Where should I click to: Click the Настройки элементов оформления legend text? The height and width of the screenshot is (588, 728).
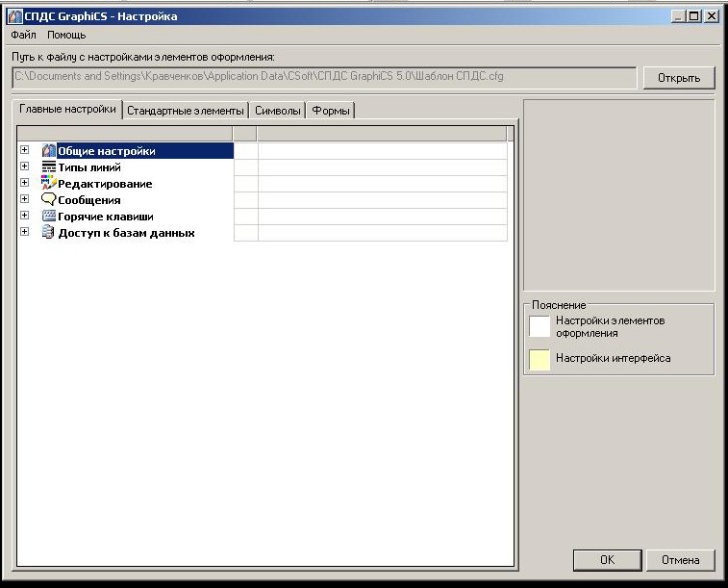pyautogui.click(x=610, y=326)
